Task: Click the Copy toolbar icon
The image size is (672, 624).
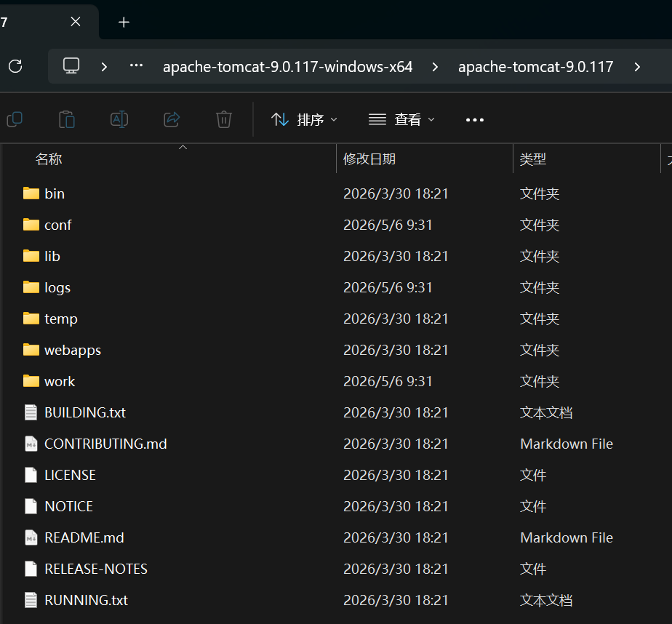Action: click(15, 119)
